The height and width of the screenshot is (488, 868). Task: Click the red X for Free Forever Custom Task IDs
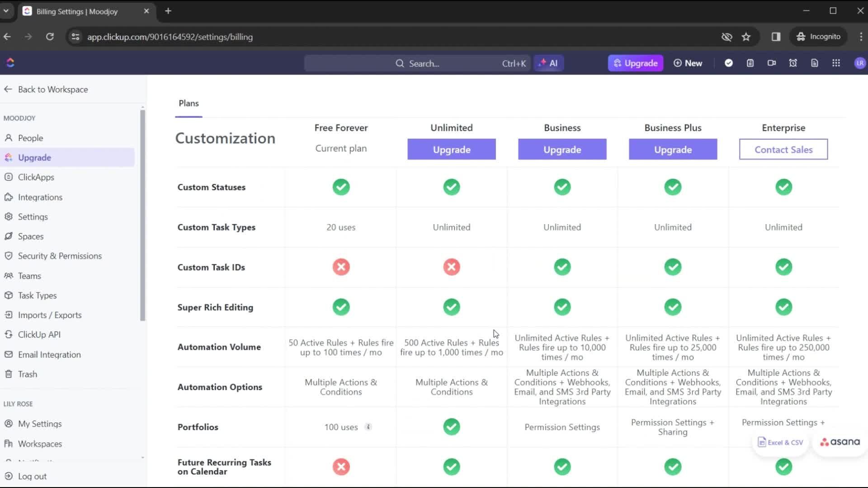coord(341,267)
